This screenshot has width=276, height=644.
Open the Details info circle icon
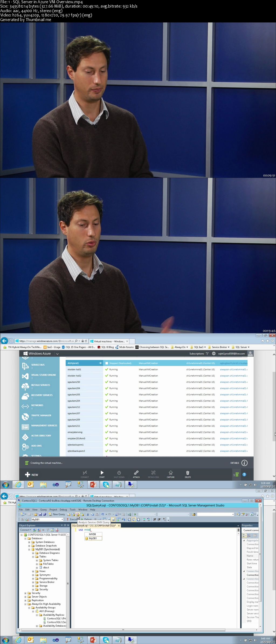click(244, 463)
